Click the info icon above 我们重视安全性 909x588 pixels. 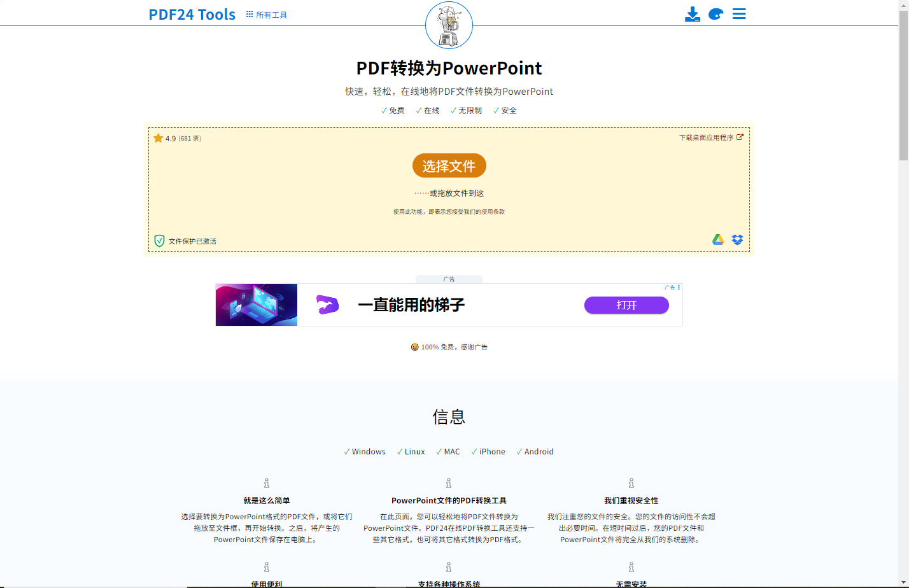tap(631, 484)
